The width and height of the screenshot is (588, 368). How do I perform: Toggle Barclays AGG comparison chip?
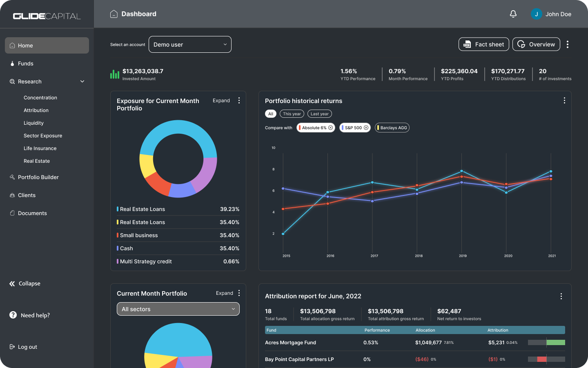click(x=392, y=128)
